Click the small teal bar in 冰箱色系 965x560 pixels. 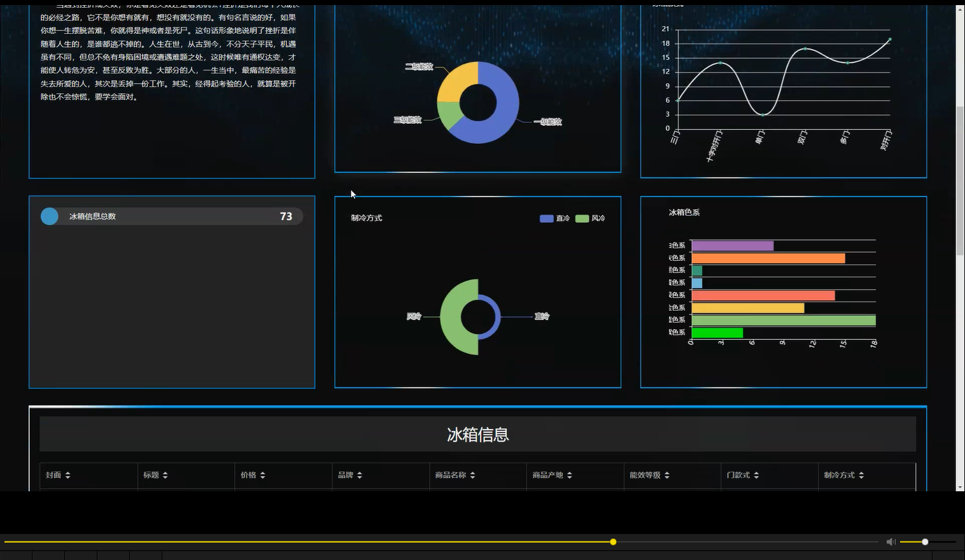pos(697,270)
